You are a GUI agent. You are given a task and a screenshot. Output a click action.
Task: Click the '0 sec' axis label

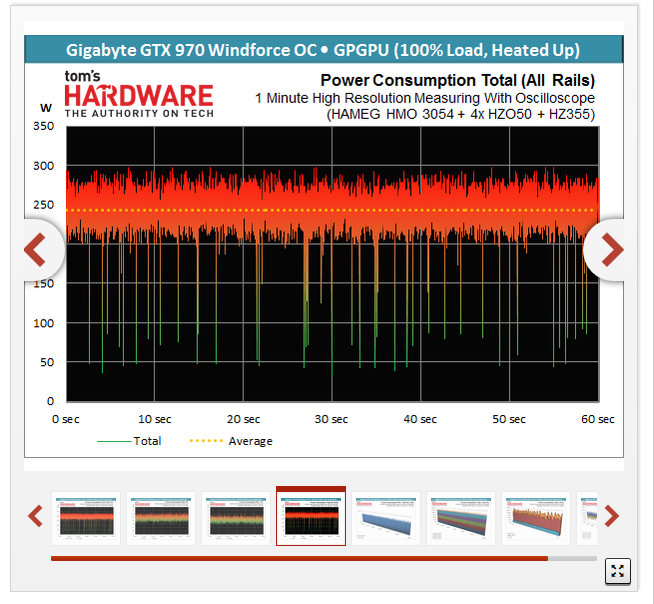click(65, 419)
